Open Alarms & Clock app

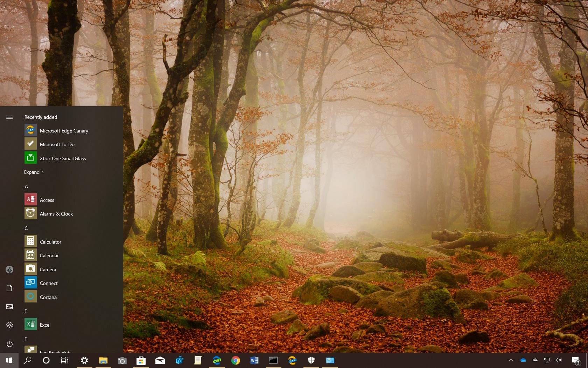pyautogui.click(x=56, y=213)
